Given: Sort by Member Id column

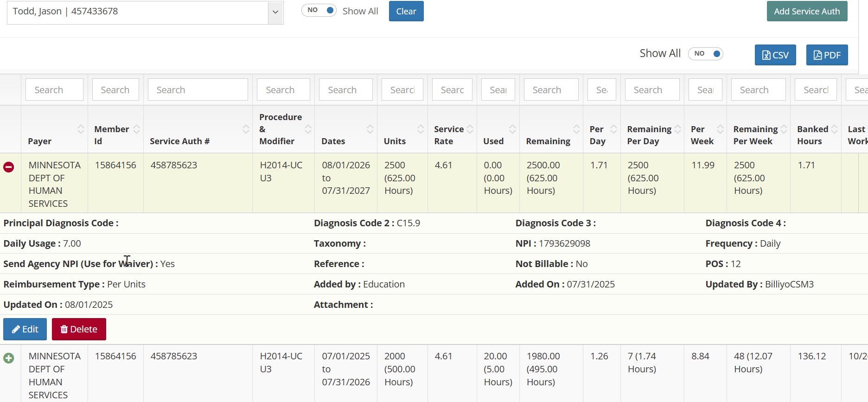Looking at the screenshot, I should [x=136, y=129].
